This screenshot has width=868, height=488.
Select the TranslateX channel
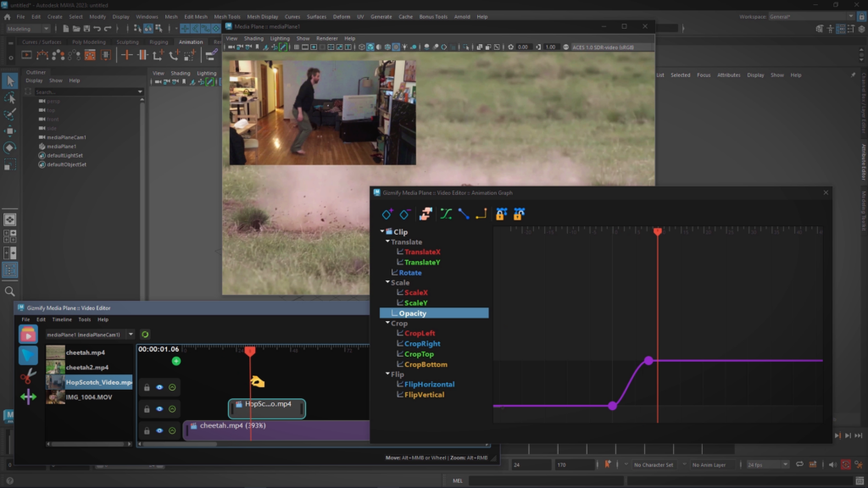point(422,252)
